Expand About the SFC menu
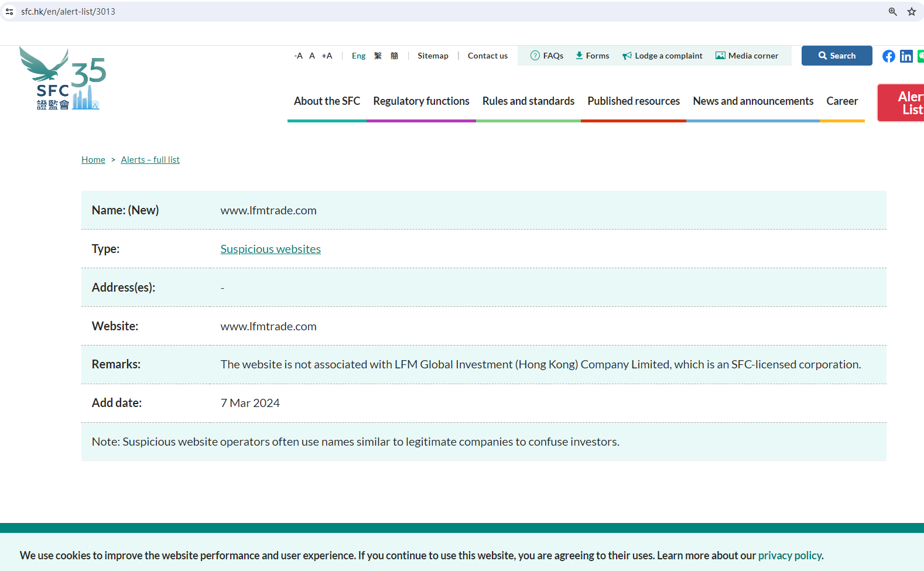Viewport: 924px width, 571px height. point(327,101)
